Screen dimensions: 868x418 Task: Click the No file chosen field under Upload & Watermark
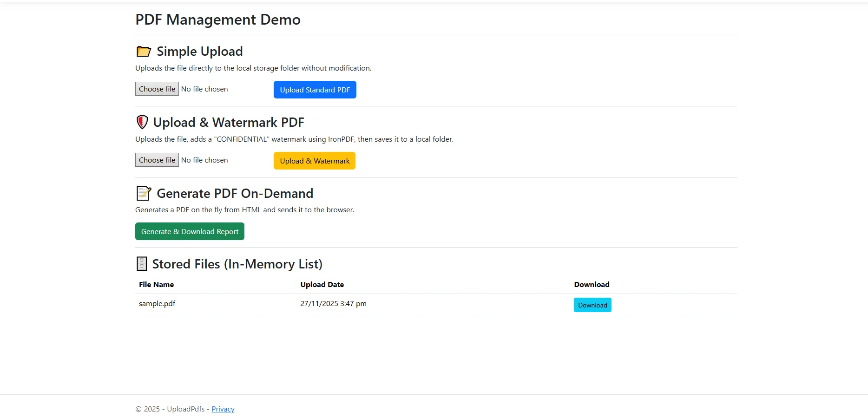coord(204,160)
